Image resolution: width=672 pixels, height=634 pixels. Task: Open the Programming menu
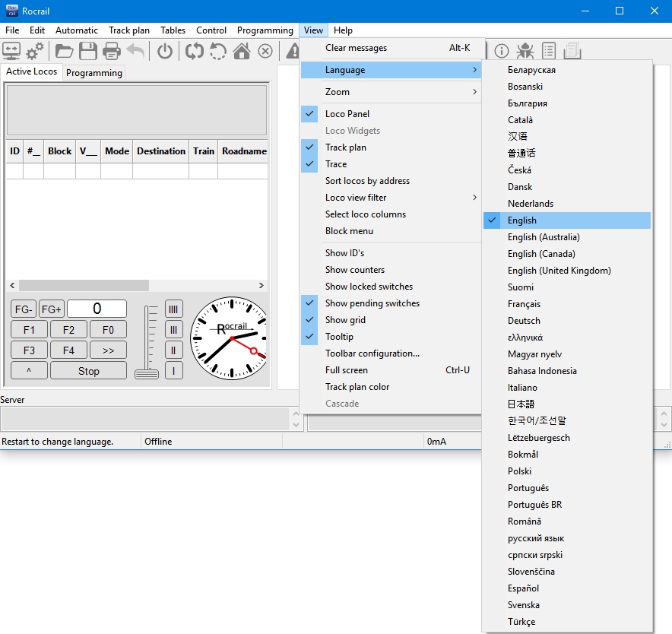tap(265, 30)
